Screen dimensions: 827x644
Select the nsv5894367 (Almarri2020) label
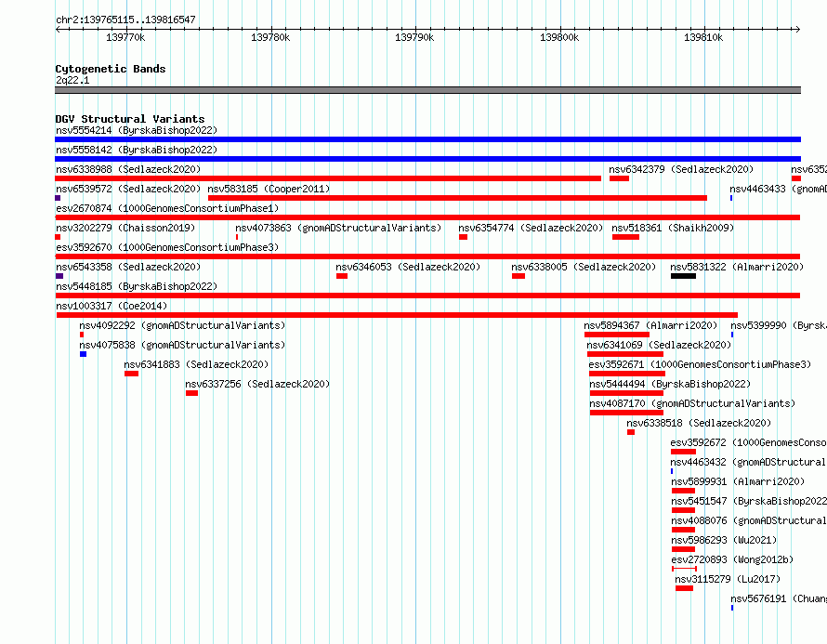pos(650,325)
